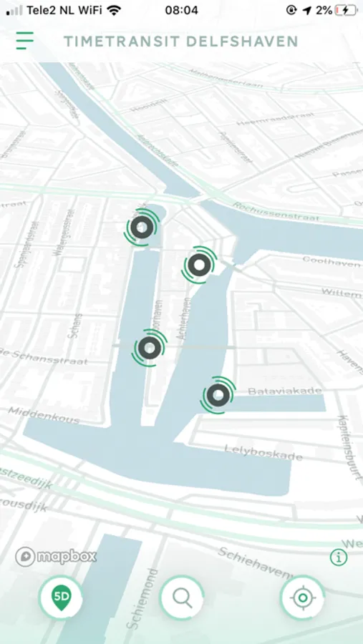Screen dimensions: 363x644
Task: Open the map info icon
Action: pos(339,557)
